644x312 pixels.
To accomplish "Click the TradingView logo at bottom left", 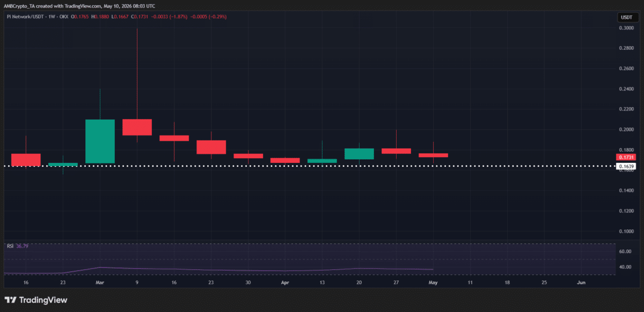I will (x=36, y=300).
